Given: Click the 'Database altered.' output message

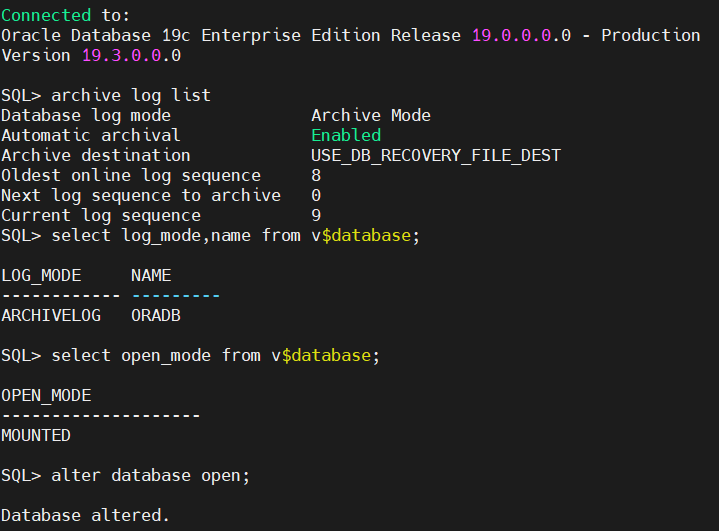Looking at the screenshot, I should click(86, 515).
